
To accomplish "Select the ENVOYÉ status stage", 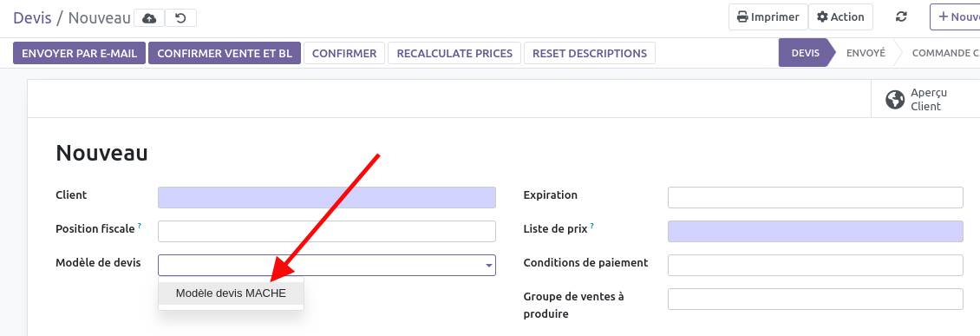I will click(866, 53).
